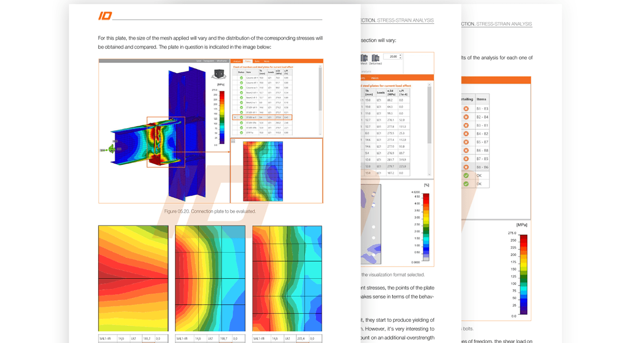Image resolution: width=644 pixels, height=343 pixels.
Task: Click the zoomed connection plate thumbnail
Action: 263,170
